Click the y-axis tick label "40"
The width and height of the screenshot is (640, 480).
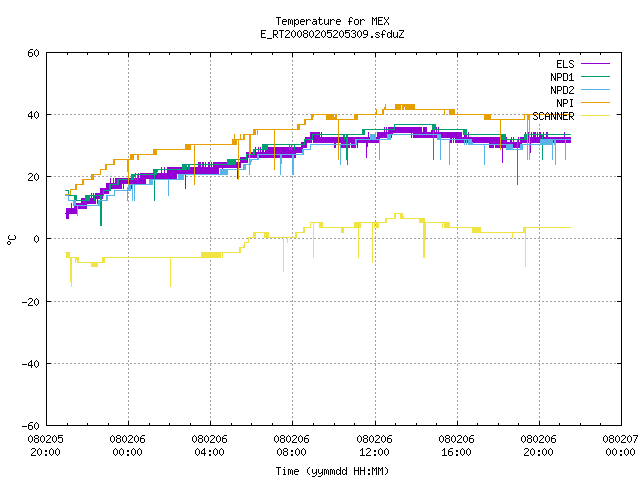[x=33, y=115]
